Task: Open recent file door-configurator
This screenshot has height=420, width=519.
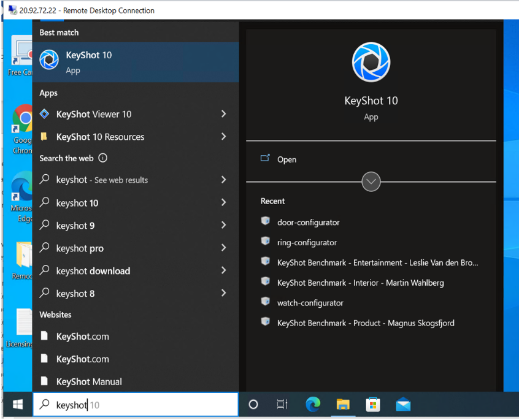Action: pos(308,223)
